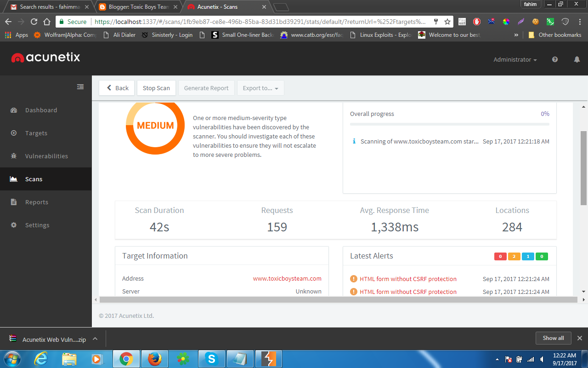Click the overall progress bar
The image size is (588, 368).
(x=449, y=124)
